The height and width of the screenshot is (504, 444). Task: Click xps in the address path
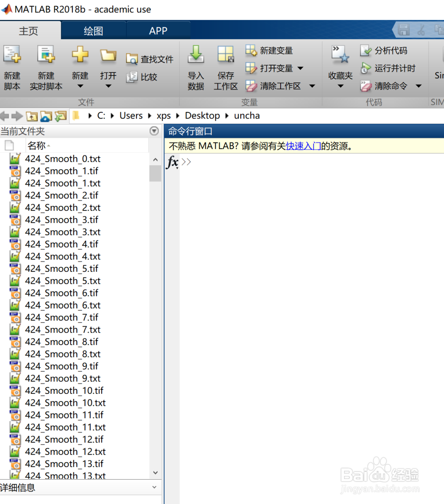(164, 116)
